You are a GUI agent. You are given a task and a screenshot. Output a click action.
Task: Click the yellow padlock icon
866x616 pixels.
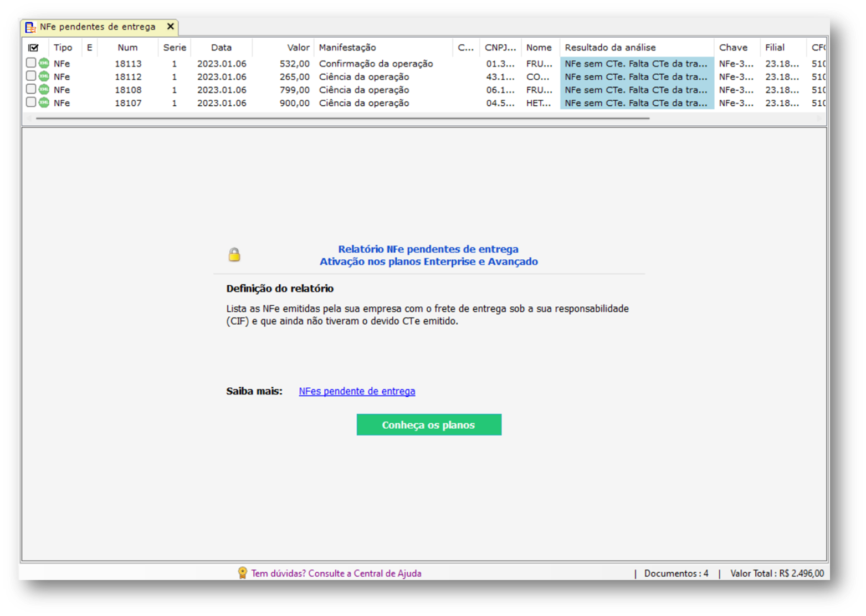234,254
